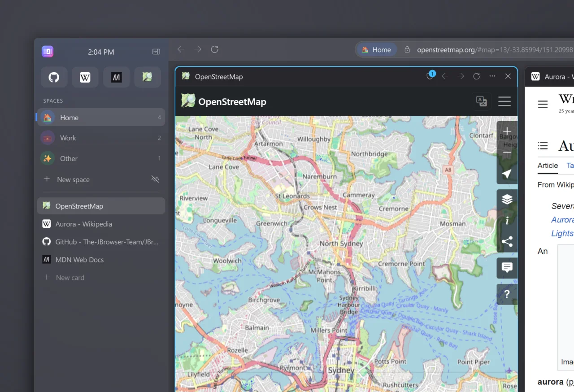This screenshot has height=392, width=574.
Task: Go forward within OpenStreetMap card
Action: coord(461,76)
